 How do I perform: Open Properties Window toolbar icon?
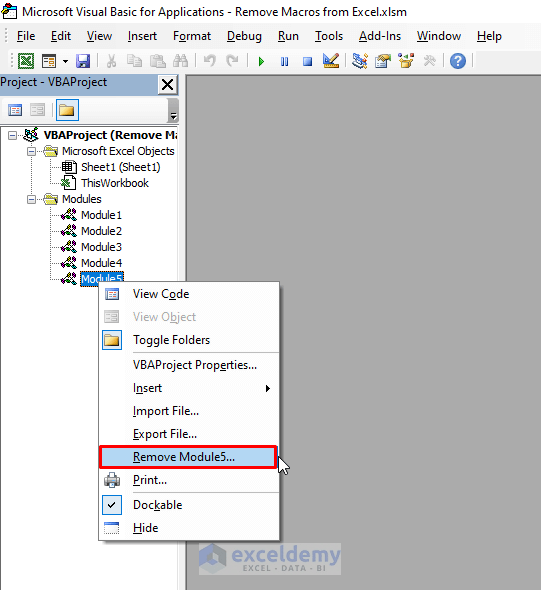click(x=383, y=61)
